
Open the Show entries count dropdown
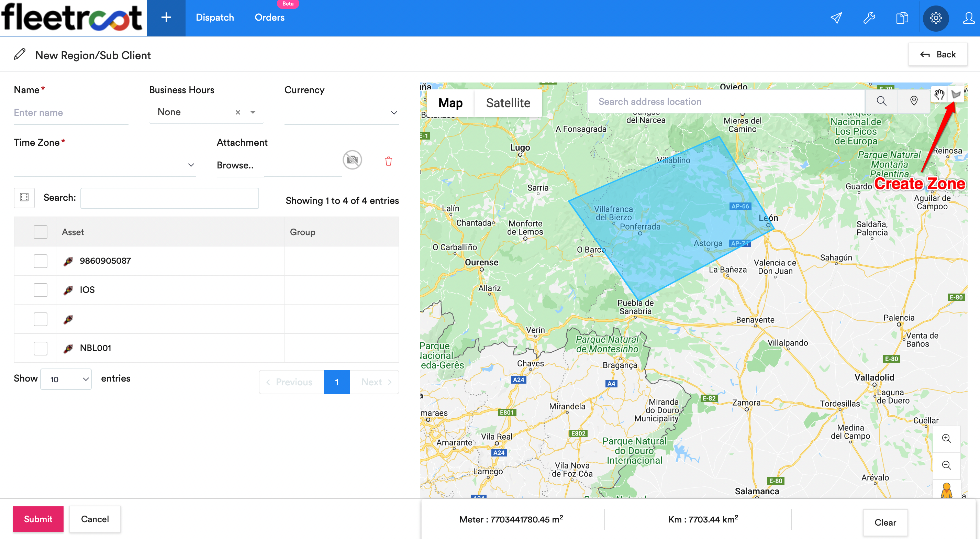(x=66, y=379)
